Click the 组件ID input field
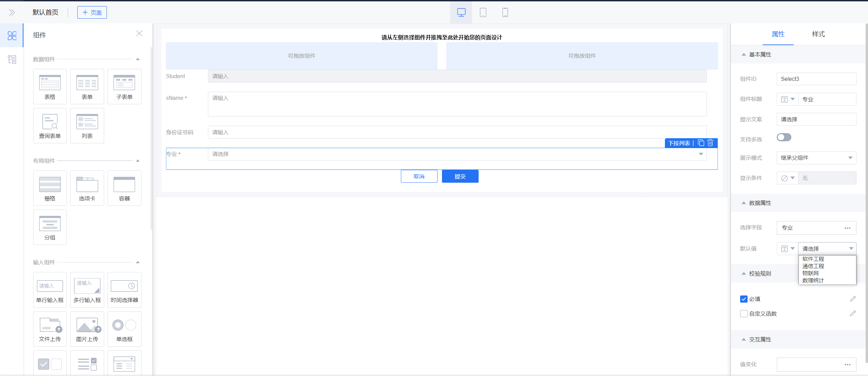Screen dimensions: 868x378 pyautogui.click(x=816, y=79)
